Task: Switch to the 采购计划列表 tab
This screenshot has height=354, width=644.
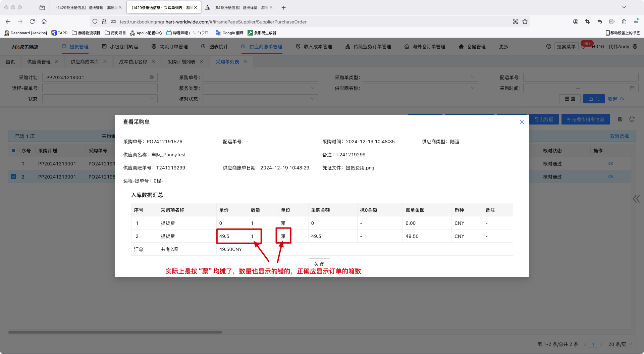Action: click(x=181, y=62)
